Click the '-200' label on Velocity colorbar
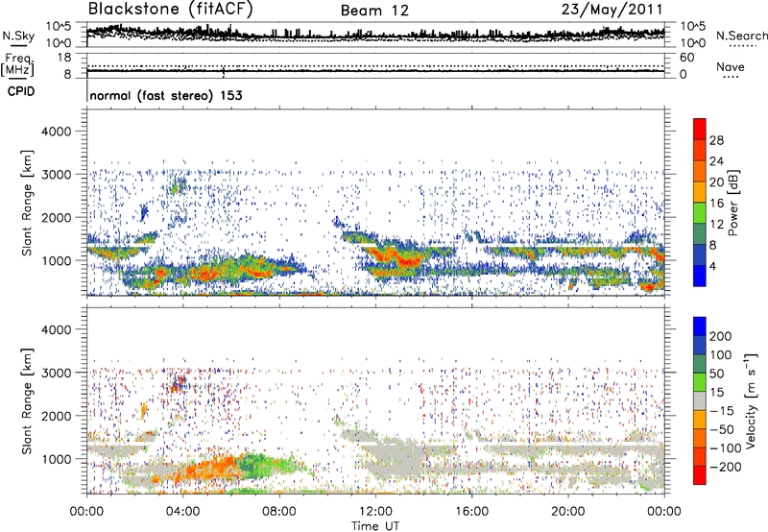This screenshot has width=768, height=532. click(726, 467)
